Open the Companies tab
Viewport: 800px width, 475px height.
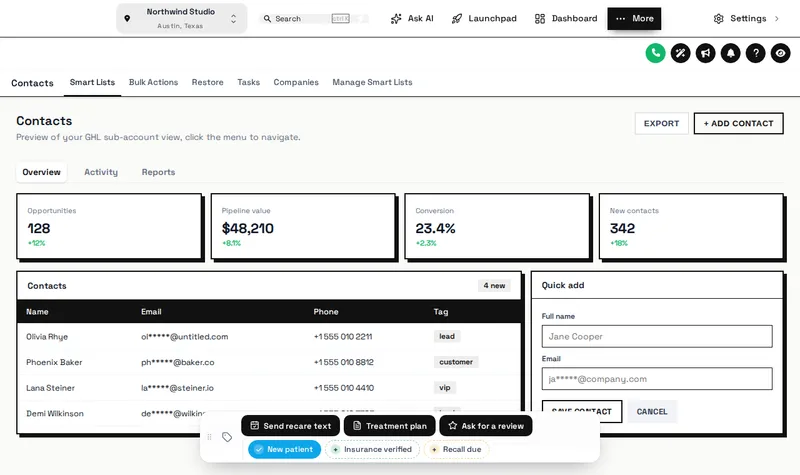pos(296,82)
